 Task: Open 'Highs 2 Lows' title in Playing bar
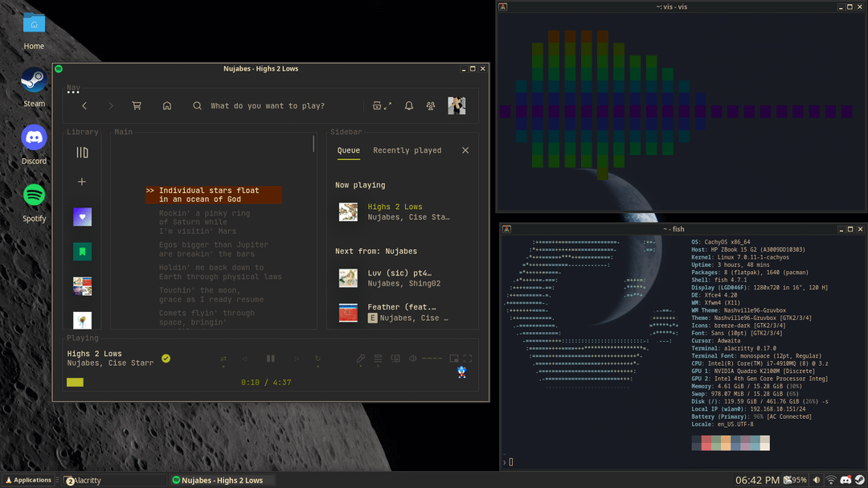pyautogui.click(x=94, y=354)
